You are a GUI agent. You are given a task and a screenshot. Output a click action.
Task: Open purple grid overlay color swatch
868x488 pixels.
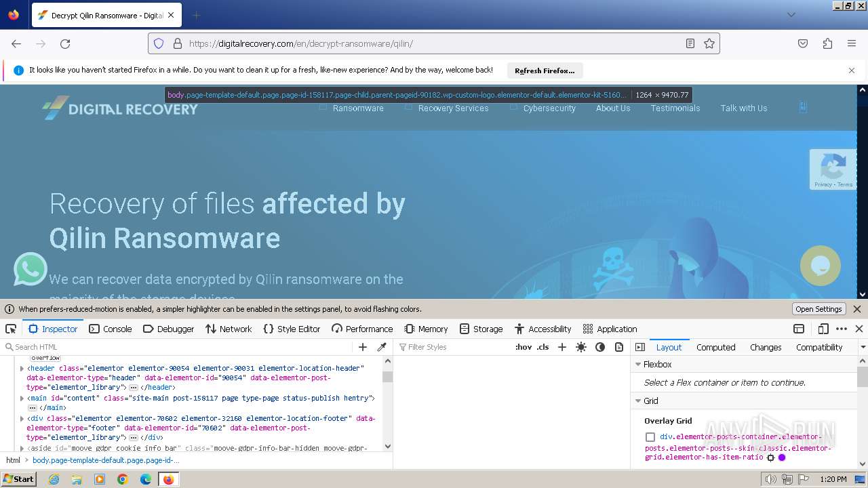click(x=782, y=457)
